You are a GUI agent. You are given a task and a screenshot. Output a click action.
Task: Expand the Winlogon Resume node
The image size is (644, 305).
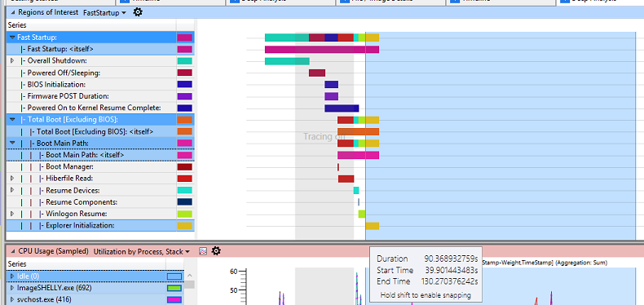[12, 214]
